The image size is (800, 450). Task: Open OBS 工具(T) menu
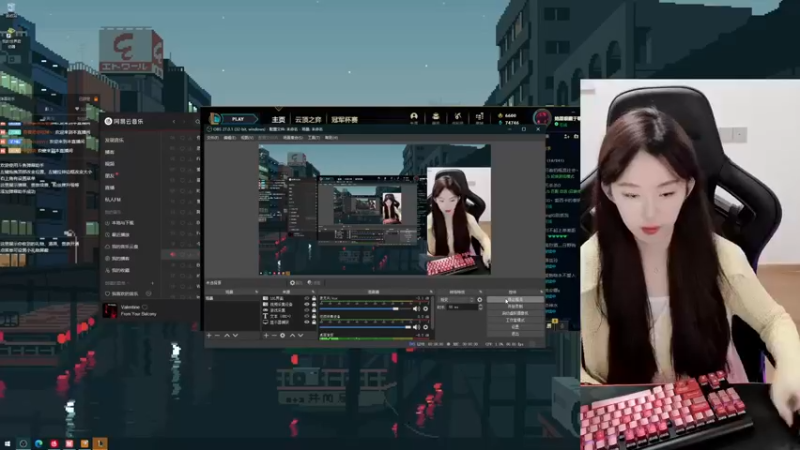(x=314, y=138)
